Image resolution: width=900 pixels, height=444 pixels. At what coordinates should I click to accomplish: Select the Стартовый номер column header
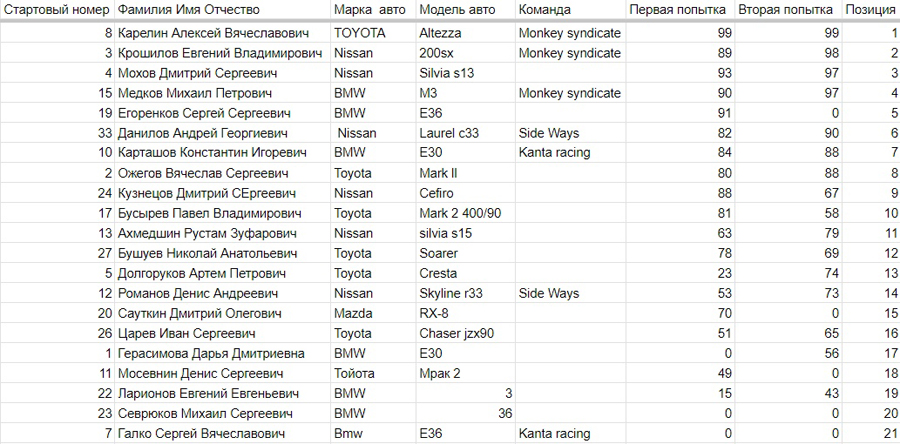pyautogui.click(x=57, y=10)
